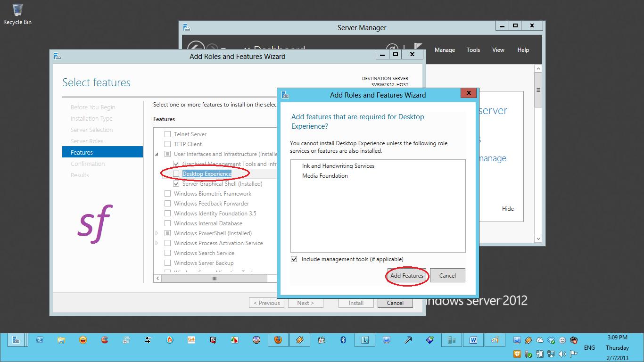Go to the Server Roles wizard step
Image resolution: width=644 pixels, height=362 pixels.
pyautogui.click(x=87, y=141)
